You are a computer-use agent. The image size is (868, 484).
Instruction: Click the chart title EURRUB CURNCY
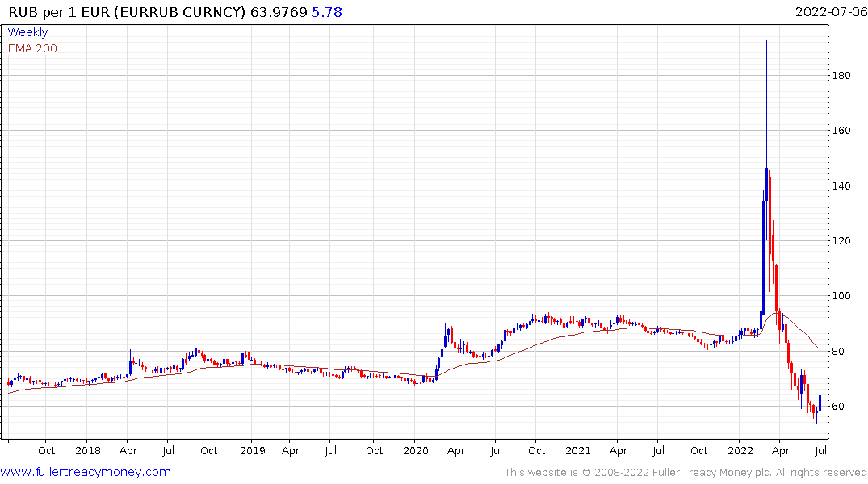click(182, 12)
